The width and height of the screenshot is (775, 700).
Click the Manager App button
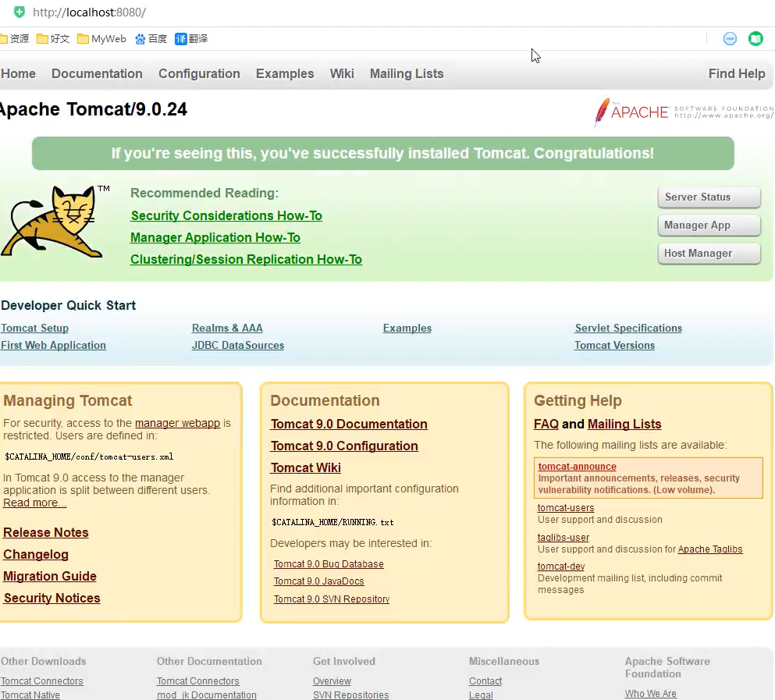click(x=709, y=225)
